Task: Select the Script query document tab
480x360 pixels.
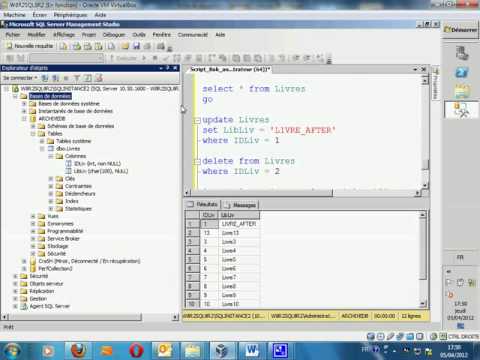Action: pyautogui.click(x=229, y=69)
